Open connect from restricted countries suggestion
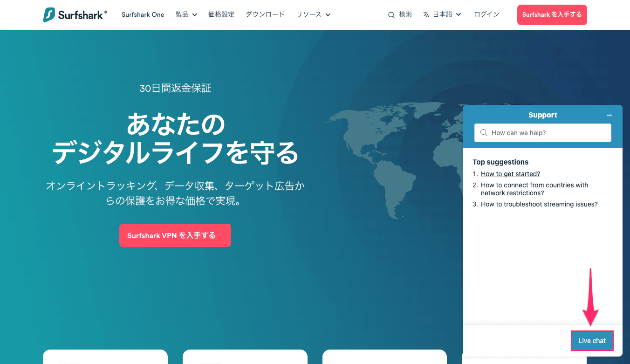630x364 pixels. (534, 189)
